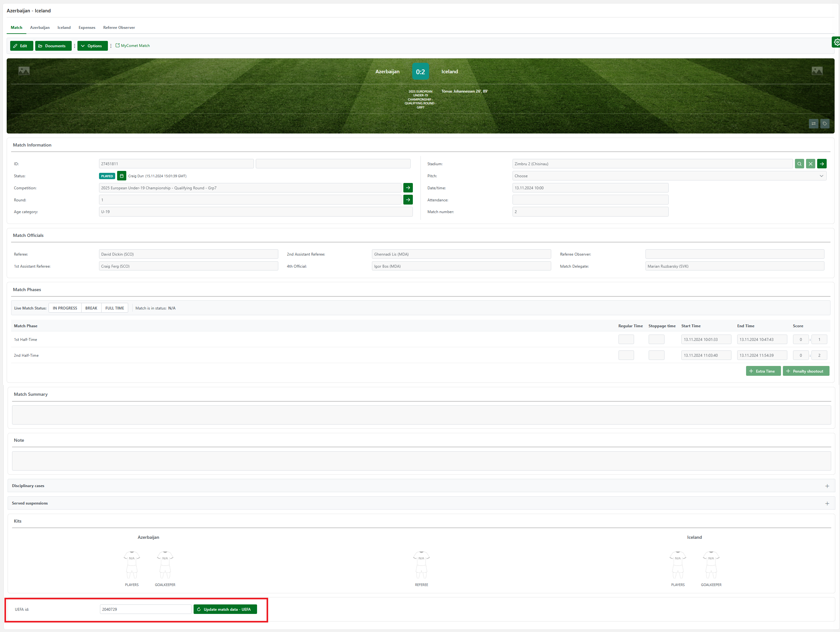Open the Expenses tab

87,27
